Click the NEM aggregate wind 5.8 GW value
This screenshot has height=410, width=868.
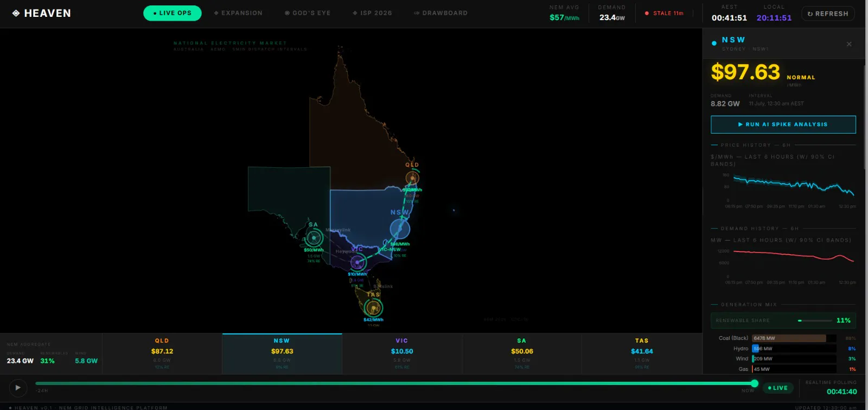coord(86,361)
